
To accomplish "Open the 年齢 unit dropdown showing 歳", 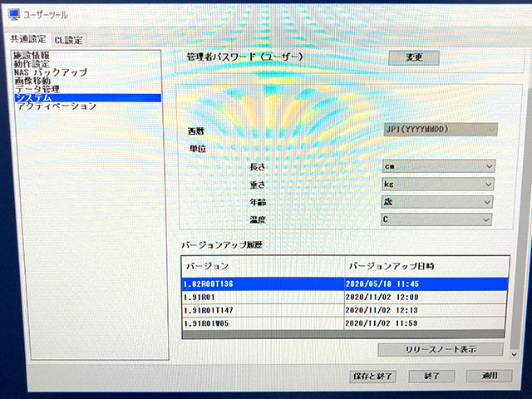I will coord(437,202).
